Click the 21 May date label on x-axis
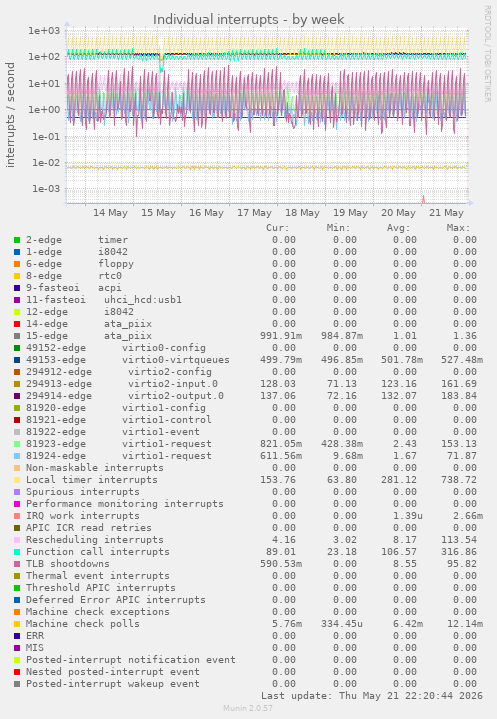This screenshot has width=497, height=719. pos(446,213)
